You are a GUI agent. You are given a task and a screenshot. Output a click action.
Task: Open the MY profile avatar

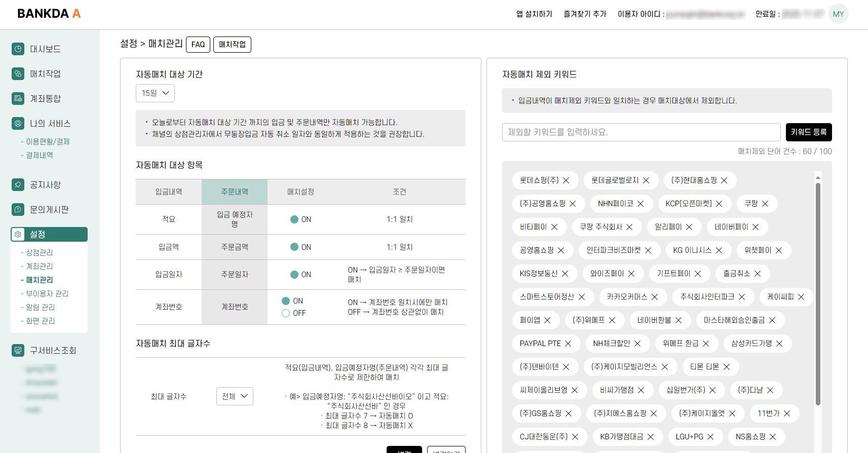pos(838,14)
